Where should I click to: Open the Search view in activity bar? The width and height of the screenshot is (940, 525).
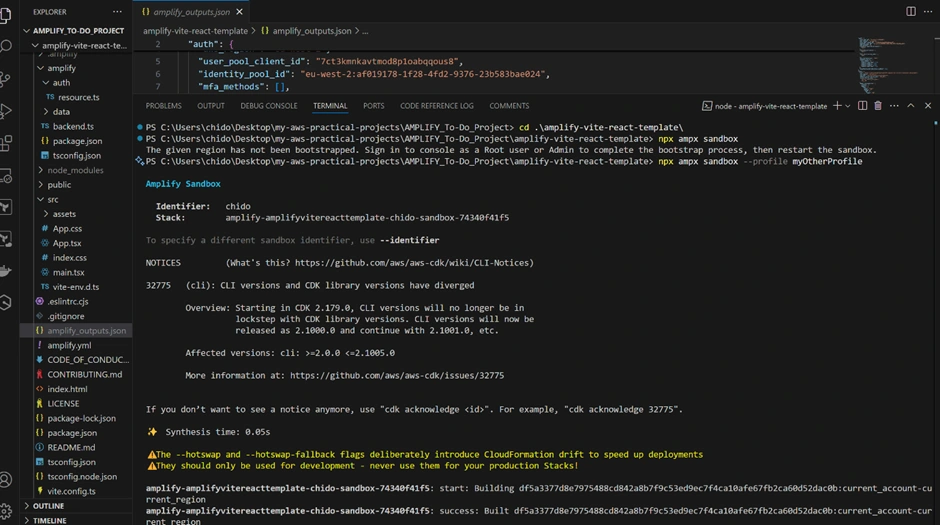[7, 45]
